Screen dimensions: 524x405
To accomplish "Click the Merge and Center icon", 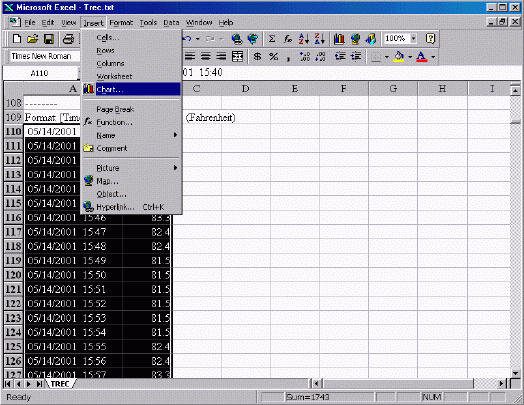I will coord(237,56).
